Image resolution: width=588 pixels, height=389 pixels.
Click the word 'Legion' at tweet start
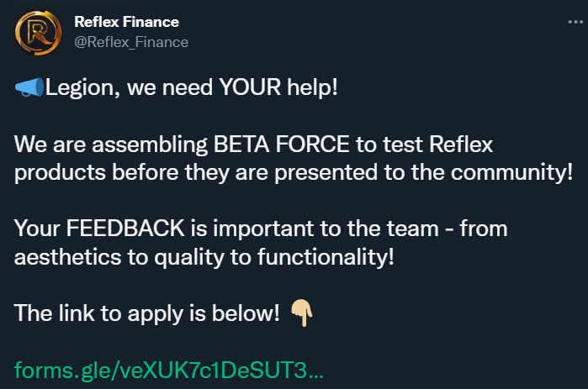pyautogui.click(x=80, y=88)
